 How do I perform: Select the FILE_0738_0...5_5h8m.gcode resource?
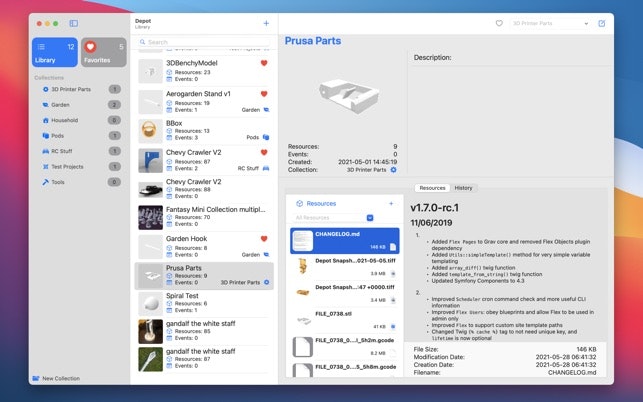pos(344,369)
